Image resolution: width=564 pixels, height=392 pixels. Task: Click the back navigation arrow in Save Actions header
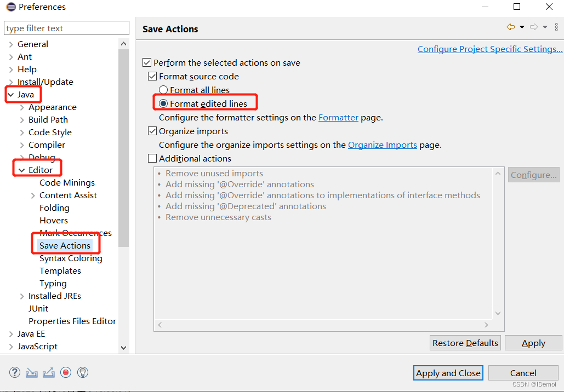point(510,26)
